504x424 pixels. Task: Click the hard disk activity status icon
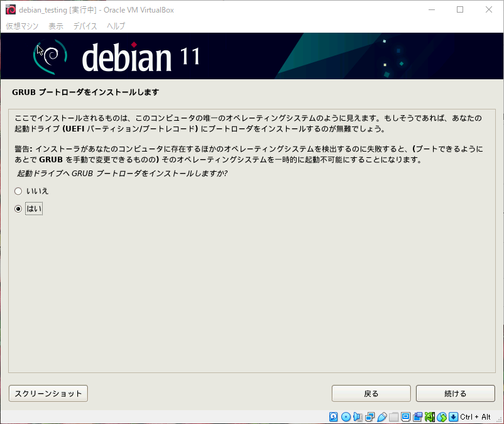pos(333,417)
